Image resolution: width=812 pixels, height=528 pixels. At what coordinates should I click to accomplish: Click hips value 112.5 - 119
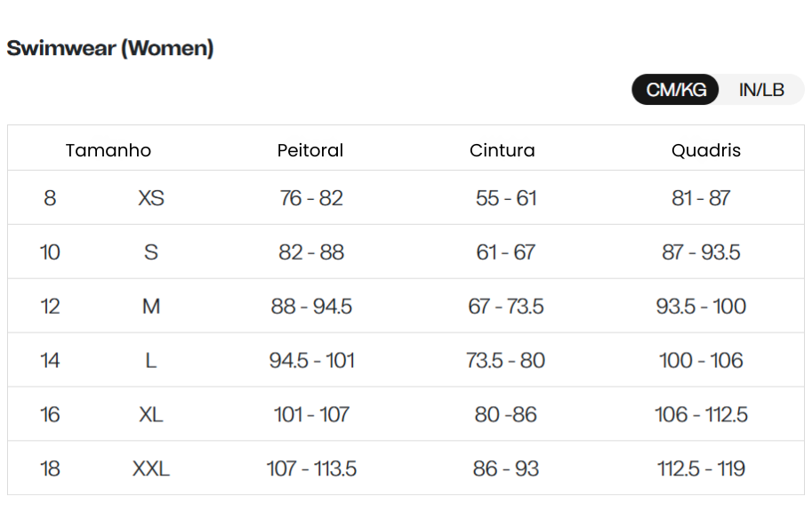701,468
